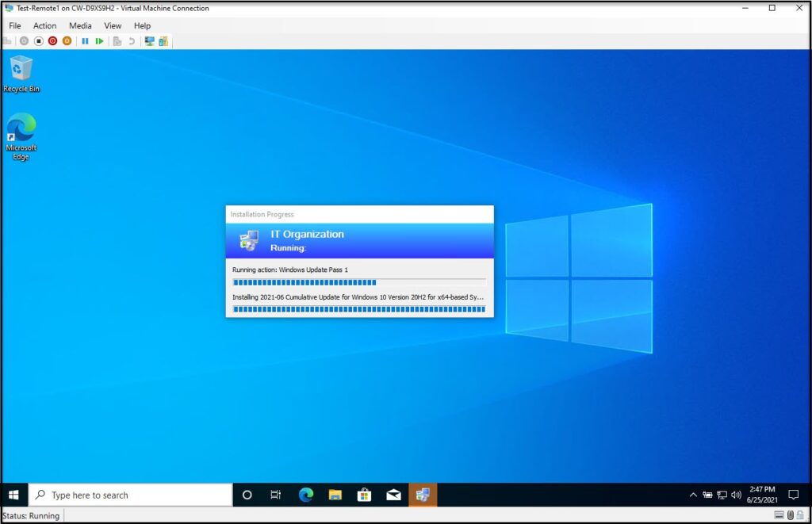Open the Action Center notifications icon
This screenshot has width=812, height=524.
[793, 495]
